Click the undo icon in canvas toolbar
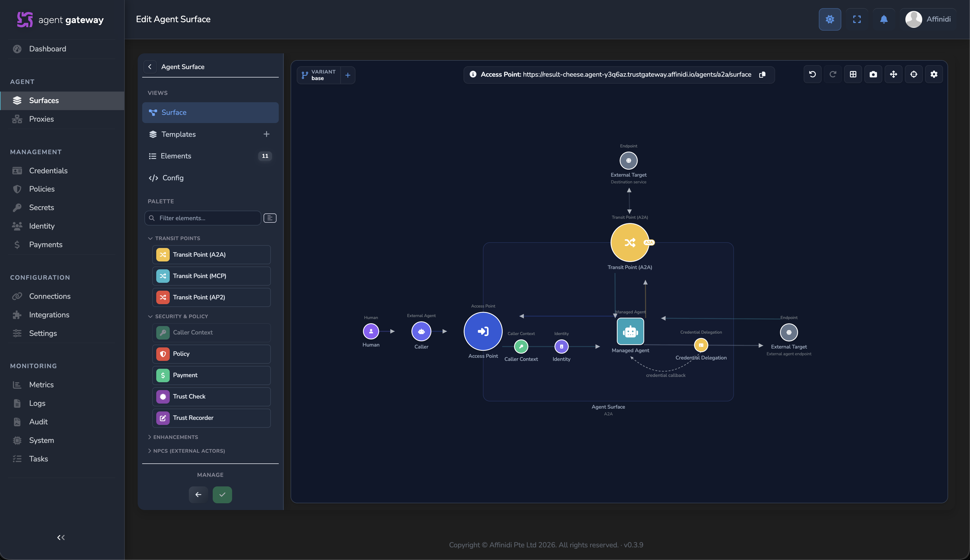The image size is (970, 560). point(812,74)
